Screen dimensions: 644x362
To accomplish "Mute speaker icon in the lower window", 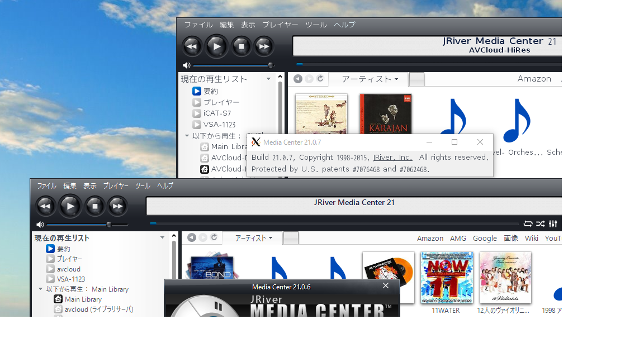I will [x=40, y=225].
